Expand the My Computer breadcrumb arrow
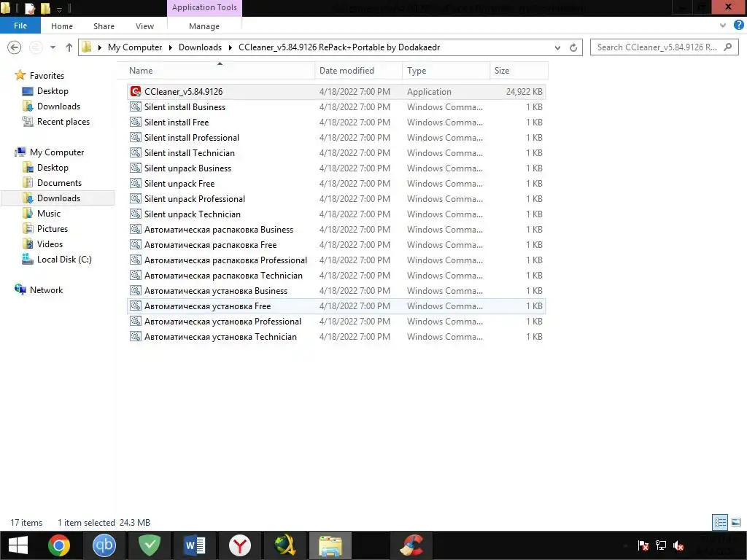 [x=170, y=47]
